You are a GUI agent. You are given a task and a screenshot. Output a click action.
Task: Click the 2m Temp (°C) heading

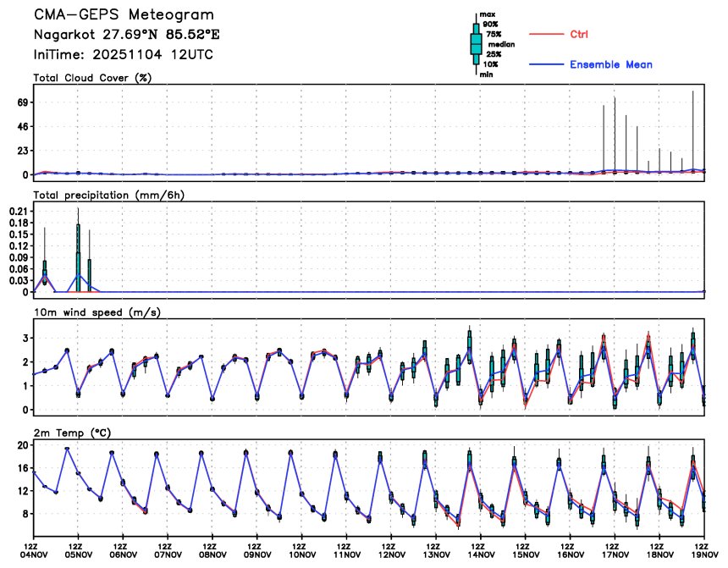coord(72,433)
